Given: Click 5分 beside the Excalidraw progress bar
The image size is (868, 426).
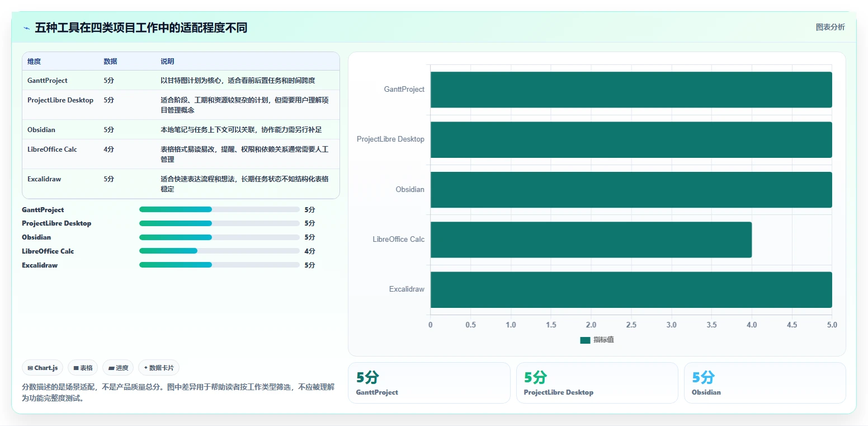Looking at the screenshot, I should click(310, 265).
